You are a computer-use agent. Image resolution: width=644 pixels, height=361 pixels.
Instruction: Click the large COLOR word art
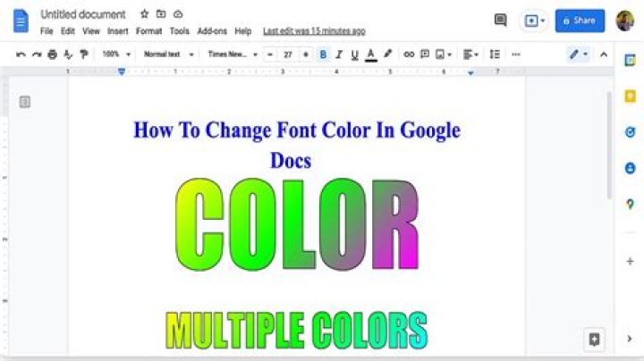click(x=297, y=225)
